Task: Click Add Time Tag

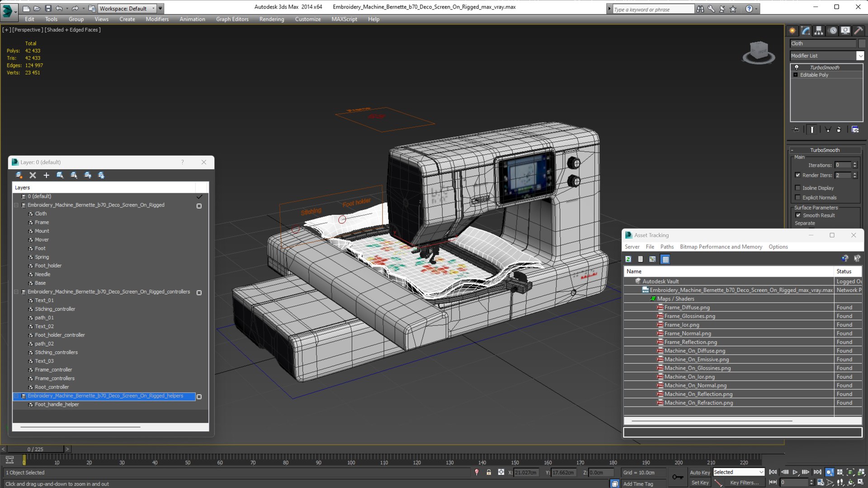Action: [638, 484]
